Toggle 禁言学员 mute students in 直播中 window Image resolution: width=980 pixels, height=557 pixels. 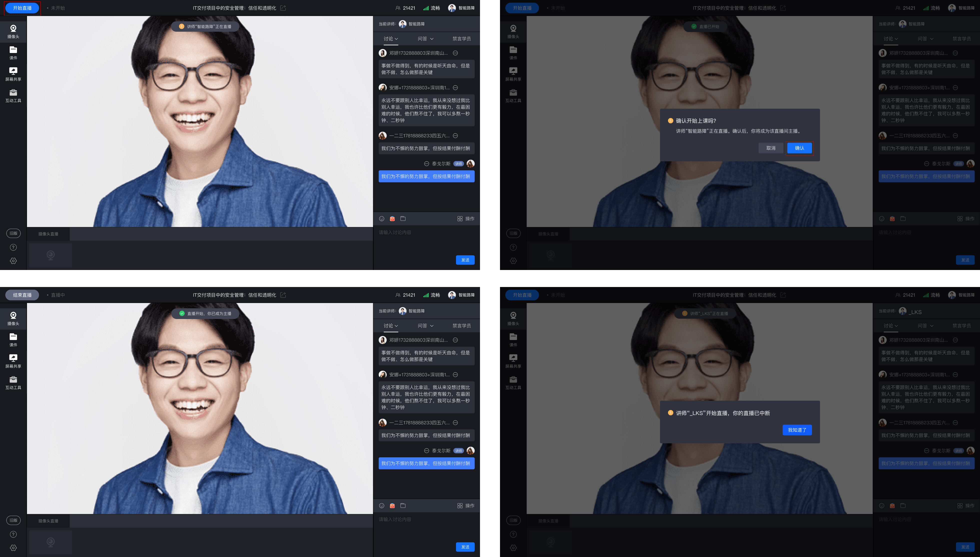pyautogui.click(x=461, y=325)
